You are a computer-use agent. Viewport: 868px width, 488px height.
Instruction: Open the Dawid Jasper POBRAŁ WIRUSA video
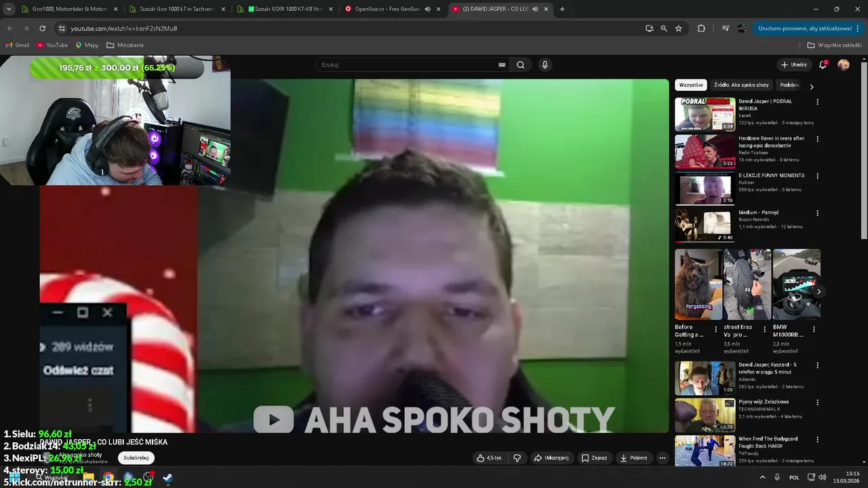(x=705, y=114)
